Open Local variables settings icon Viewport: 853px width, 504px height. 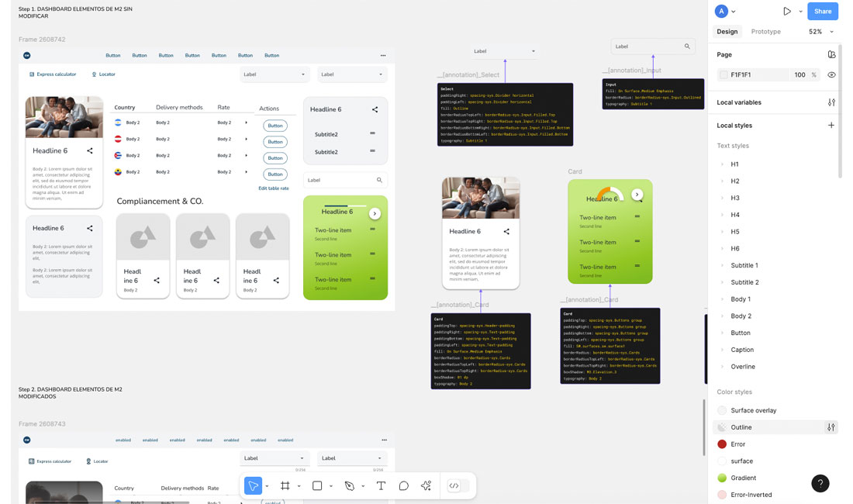pyautogui.click(x=831, y=102)
